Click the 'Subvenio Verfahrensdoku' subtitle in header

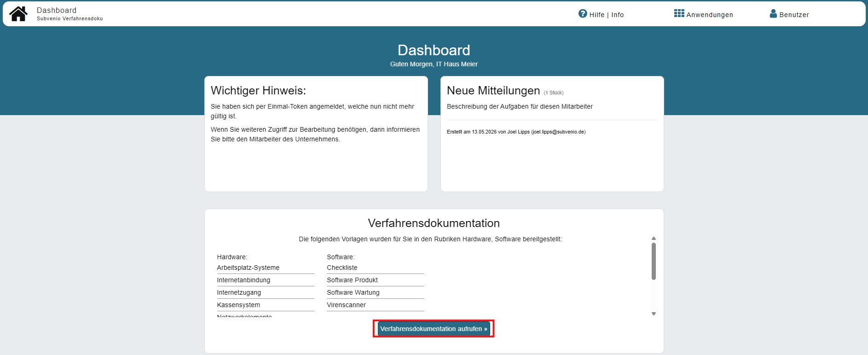pos(70,19)
